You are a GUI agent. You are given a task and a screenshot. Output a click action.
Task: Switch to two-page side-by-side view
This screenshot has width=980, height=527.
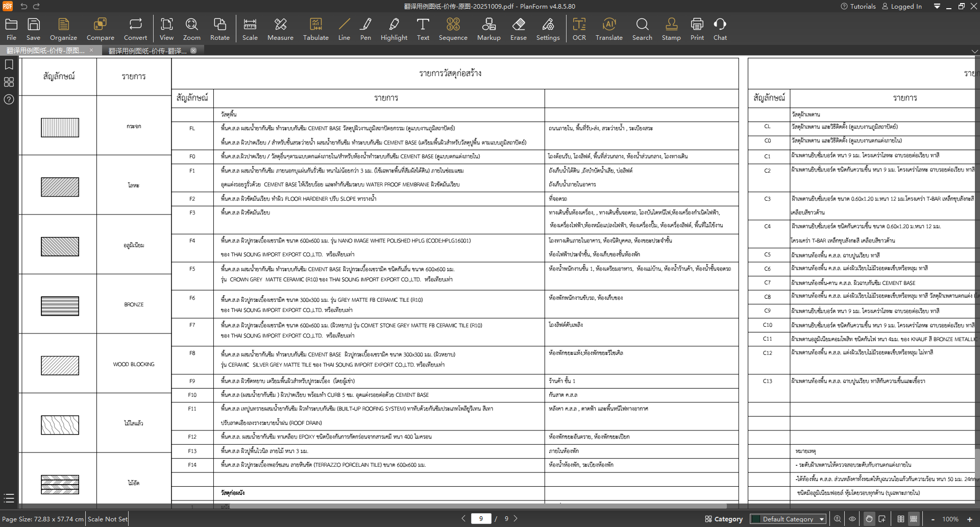pos(901,519)
